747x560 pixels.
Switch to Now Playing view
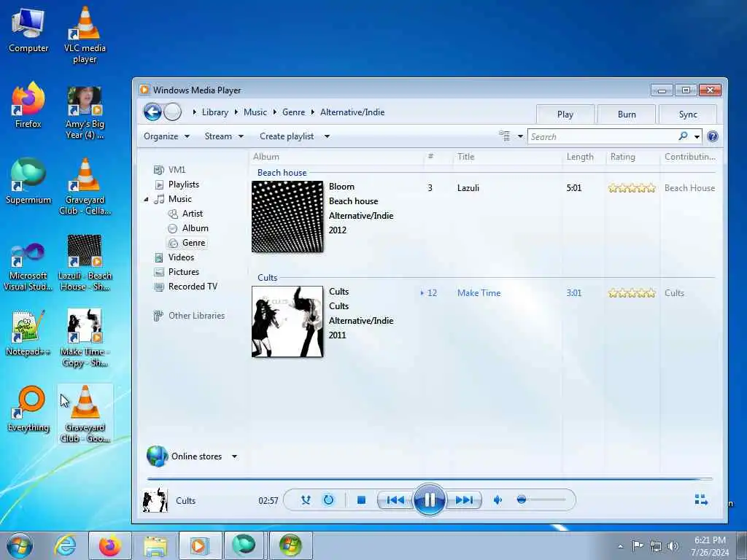pos(701,499)
